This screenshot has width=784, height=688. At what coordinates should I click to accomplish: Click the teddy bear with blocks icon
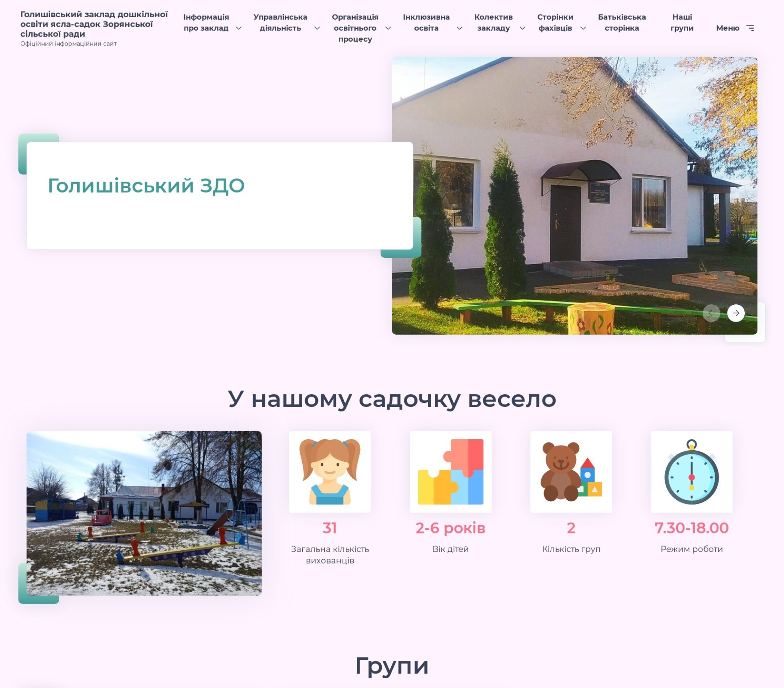(571, 471)
